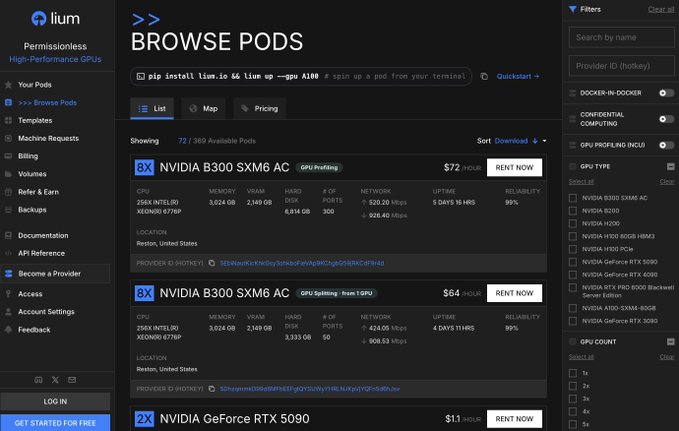Click the Billing card icon
Image resolution: width=679 pixels, height=431 pixels.
(8, 156)
